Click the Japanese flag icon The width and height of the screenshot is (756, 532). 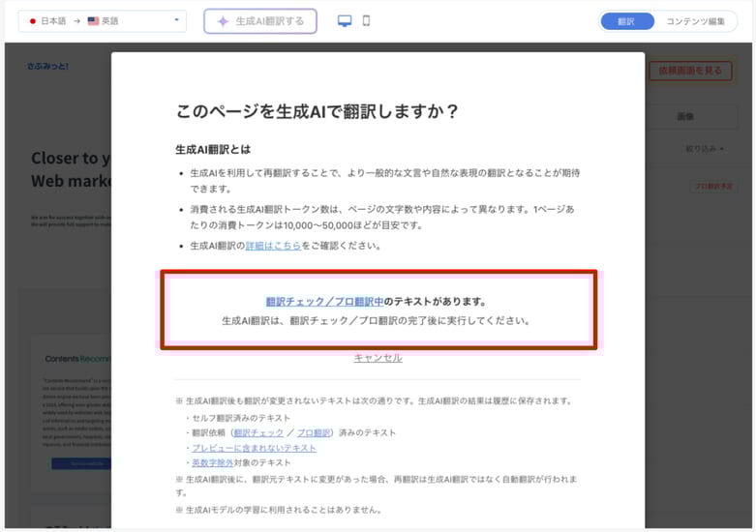[33, 20]
